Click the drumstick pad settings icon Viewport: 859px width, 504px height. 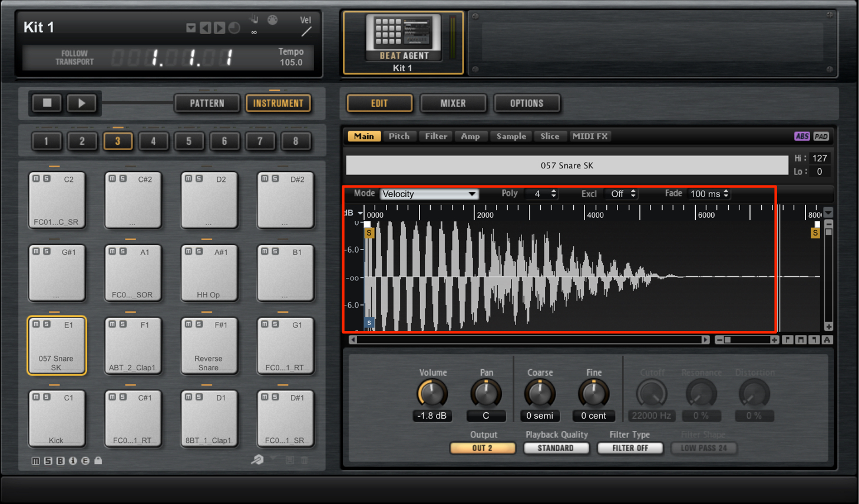(x=257, y=460)
